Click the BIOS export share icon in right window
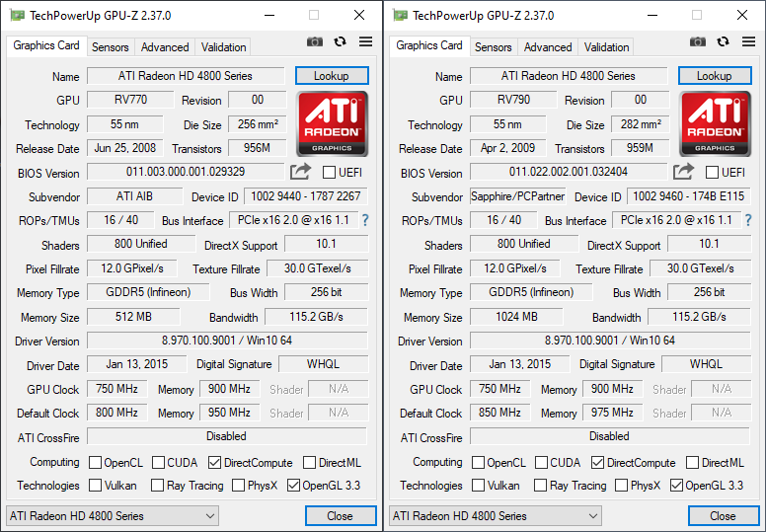This screenshot has height=532, width=766. pyautogui.click(x=683, y=172)
